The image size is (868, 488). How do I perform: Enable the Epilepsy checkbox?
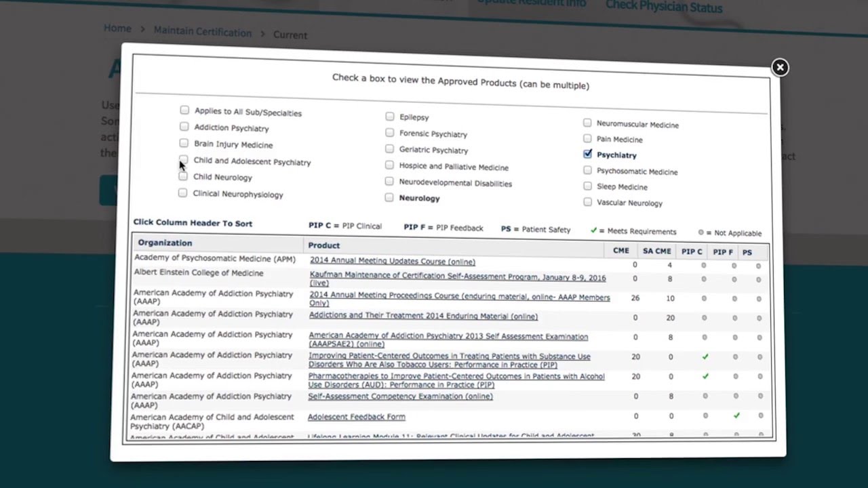click(x=390, y=116)
